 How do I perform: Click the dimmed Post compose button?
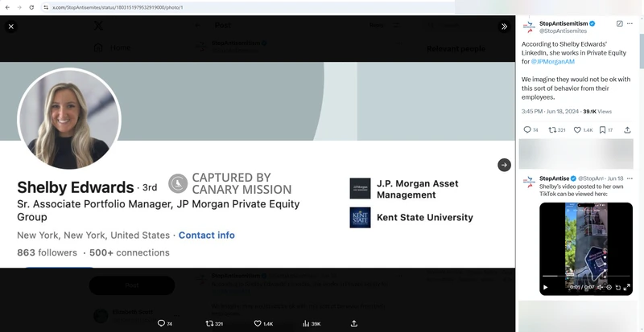click(132, 285)
